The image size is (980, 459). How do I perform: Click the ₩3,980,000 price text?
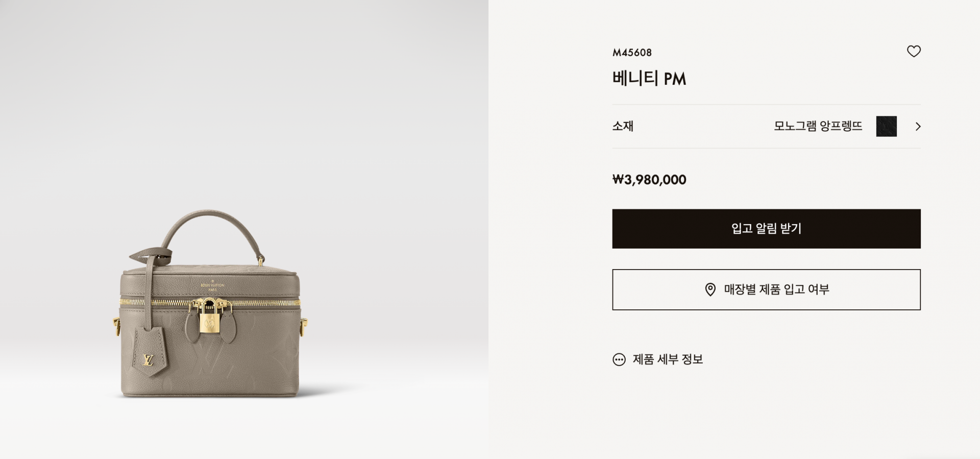pyautogui.click(x=649, y=180)
